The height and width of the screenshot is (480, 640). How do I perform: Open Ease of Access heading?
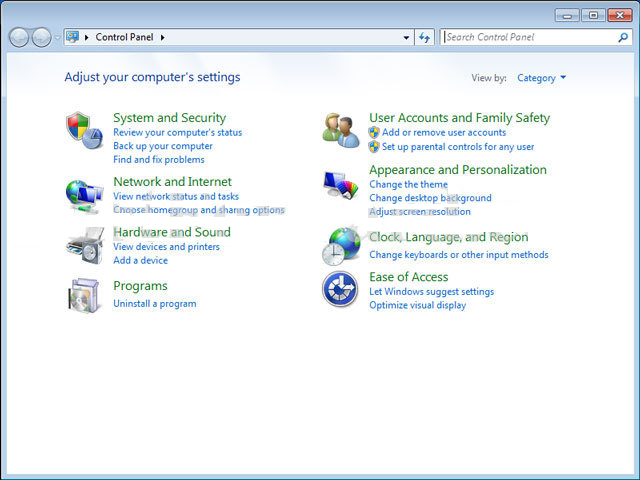click(409, 277)
